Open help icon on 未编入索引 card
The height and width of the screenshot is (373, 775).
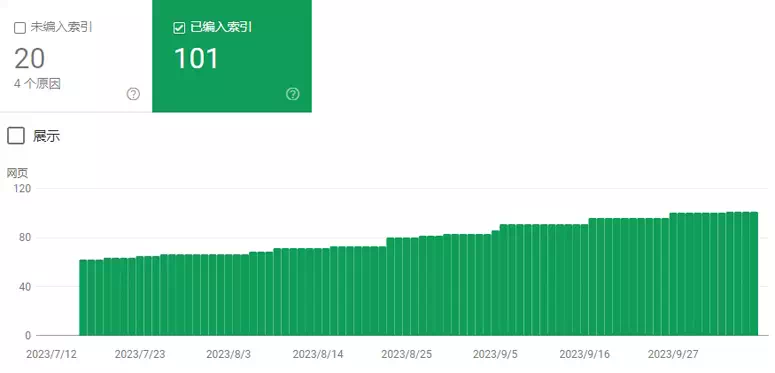133,94
